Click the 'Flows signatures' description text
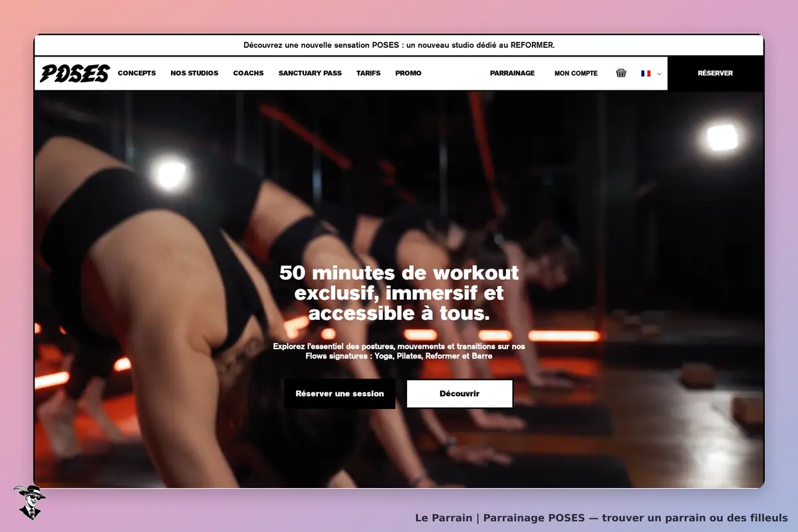The height and width of the screenshot is (532, 798). pyautogui.click(x=399, y=351)
